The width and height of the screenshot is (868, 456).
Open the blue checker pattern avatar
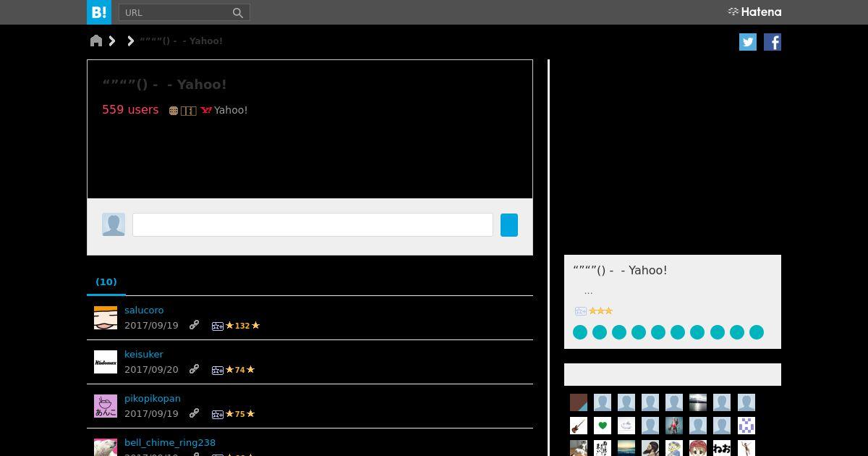click(x=746, y=426)
